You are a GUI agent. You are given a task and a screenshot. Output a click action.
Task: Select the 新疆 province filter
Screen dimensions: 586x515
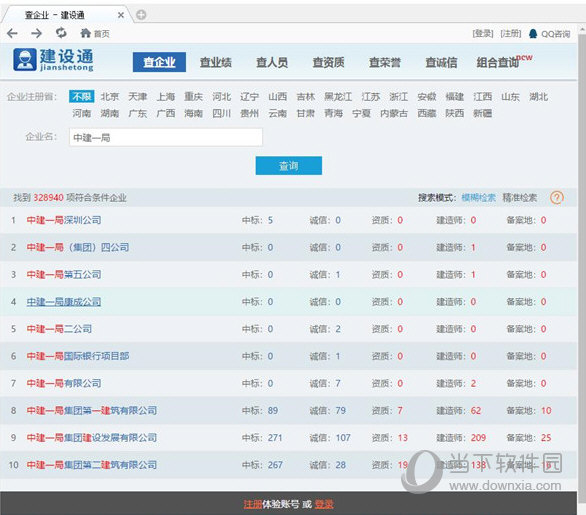click(482, 113)
